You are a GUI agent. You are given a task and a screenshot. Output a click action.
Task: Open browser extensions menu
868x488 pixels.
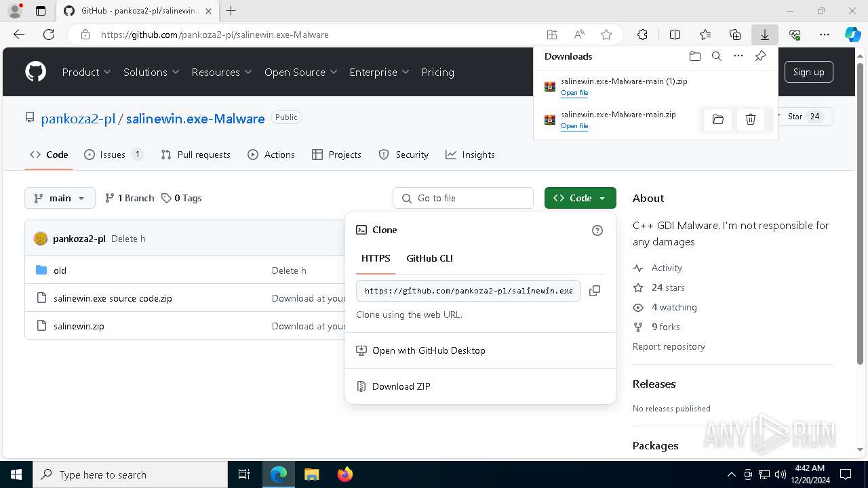point(642,35)
